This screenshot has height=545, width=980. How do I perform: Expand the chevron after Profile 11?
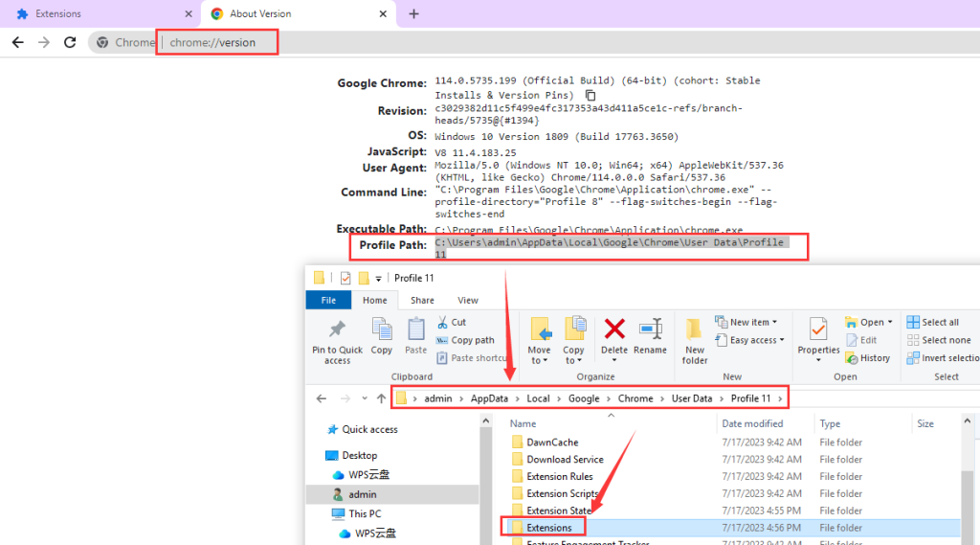780,398
